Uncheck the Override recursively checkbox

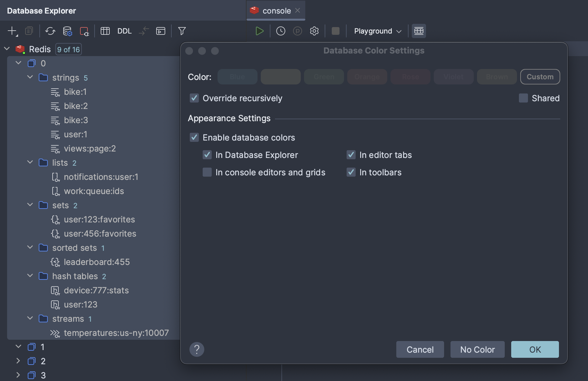tap(194, 98)
